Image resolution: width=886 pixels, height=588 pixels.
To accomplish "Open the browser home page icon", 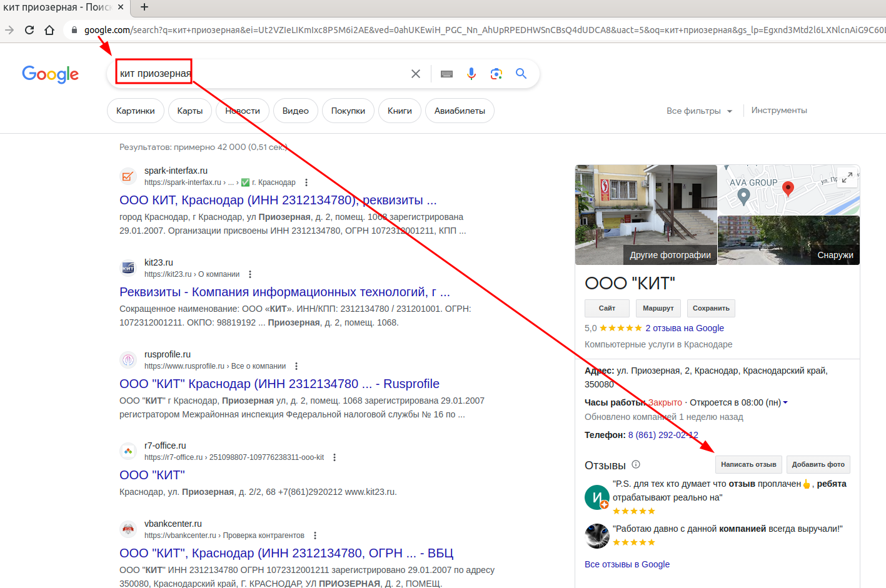I will [49, 28].
